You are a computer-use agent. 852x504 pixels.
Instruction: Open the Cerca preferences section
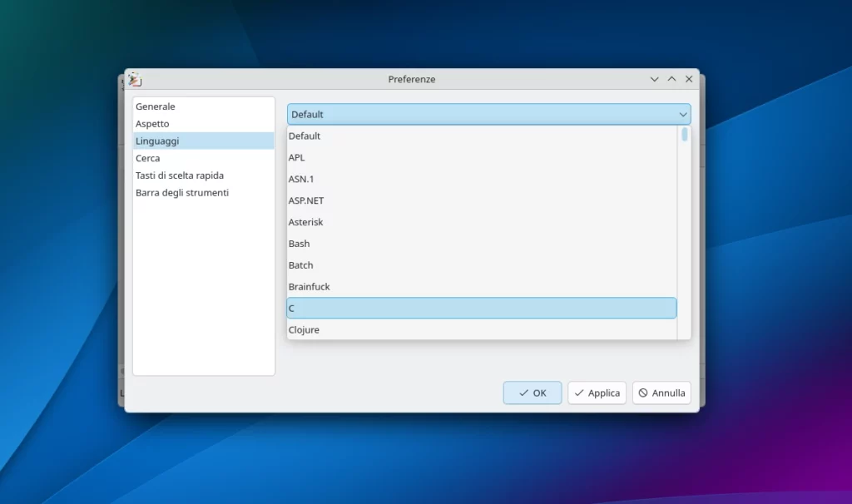coord(204,158)
